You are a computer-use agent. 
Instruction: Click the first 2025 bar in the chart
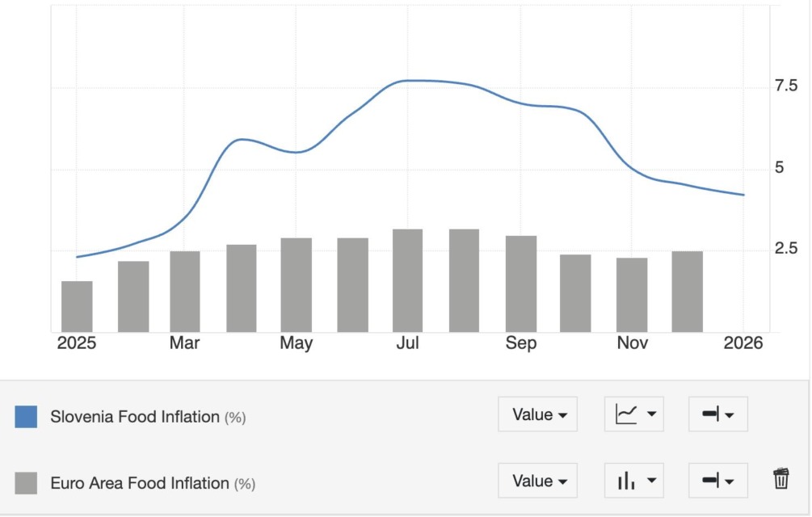click(x=77, y=306)
